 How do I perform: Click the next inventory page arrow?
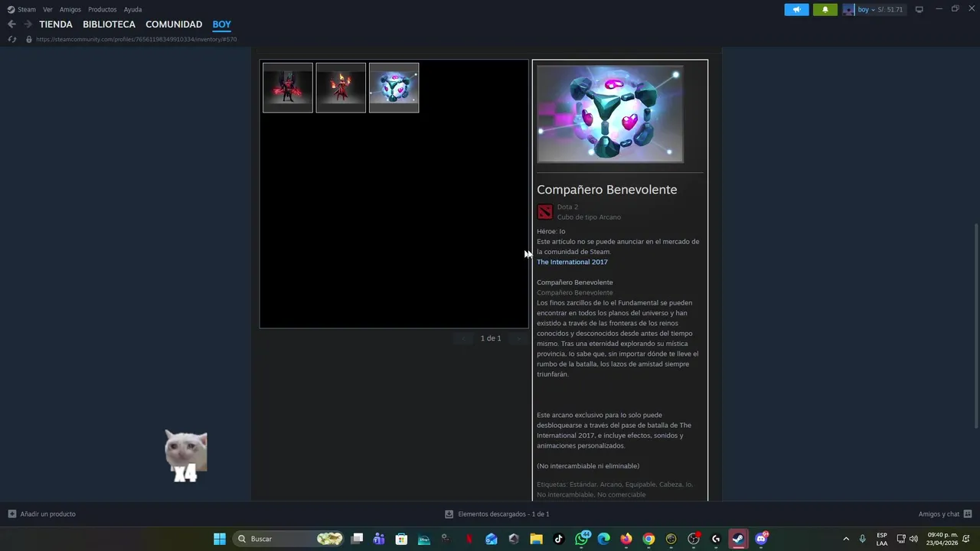(x=518, y=338)
